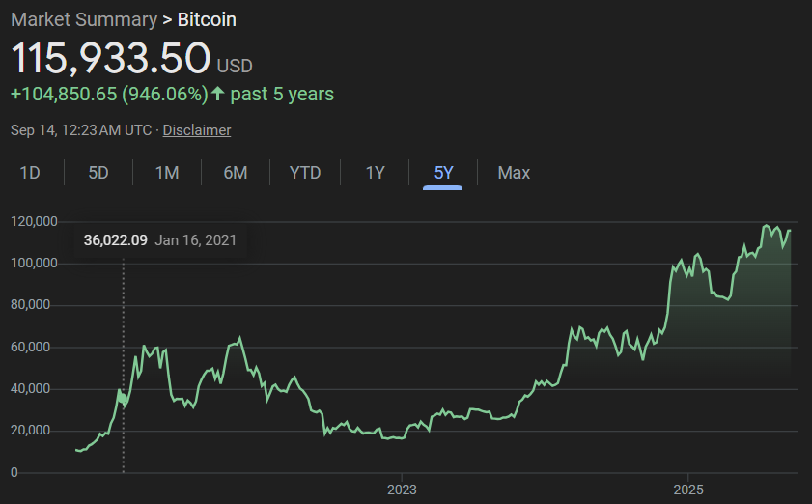Select the 1Y time range tab

point(375,173)
